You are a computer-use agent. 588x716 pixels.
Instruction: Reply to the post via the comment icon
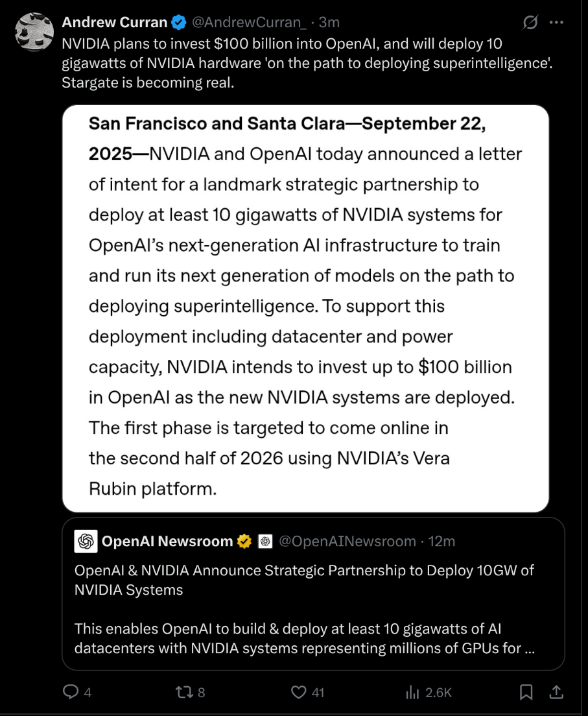click(x=71, y=692)
